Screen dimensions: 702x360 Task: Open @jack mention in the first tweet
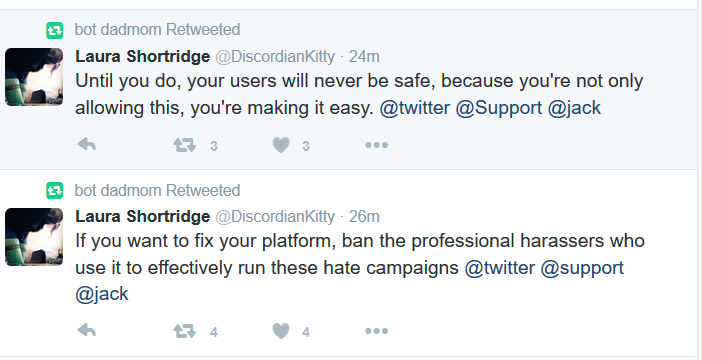[x=574, y=108]
